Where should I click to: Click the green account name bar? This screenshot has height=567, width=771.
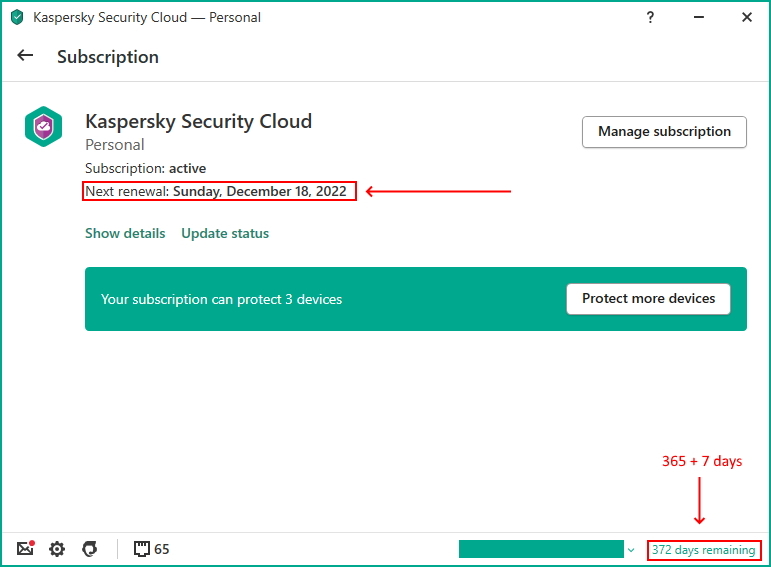541,549
